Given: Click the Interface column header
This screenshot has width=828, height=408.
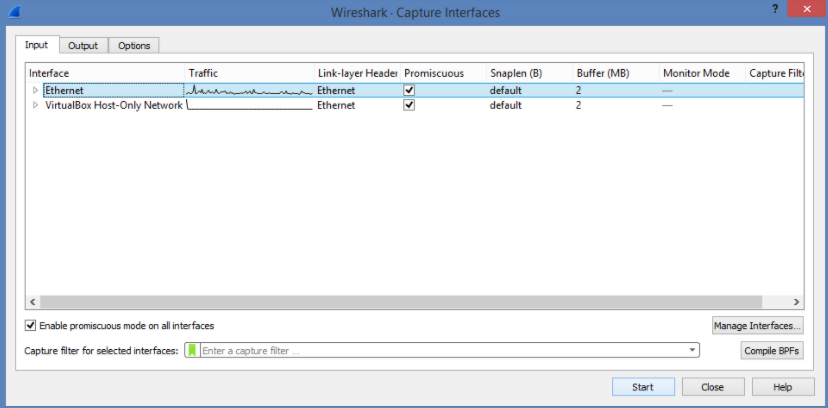Looking at the screenshot, I should tap(105, 73).
